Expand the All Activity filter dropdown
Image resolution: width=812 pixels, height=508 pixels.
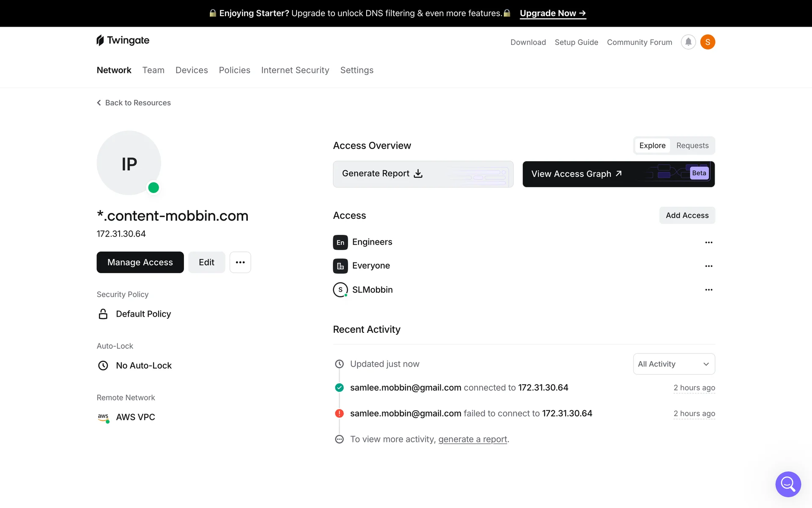coord(674,364)
